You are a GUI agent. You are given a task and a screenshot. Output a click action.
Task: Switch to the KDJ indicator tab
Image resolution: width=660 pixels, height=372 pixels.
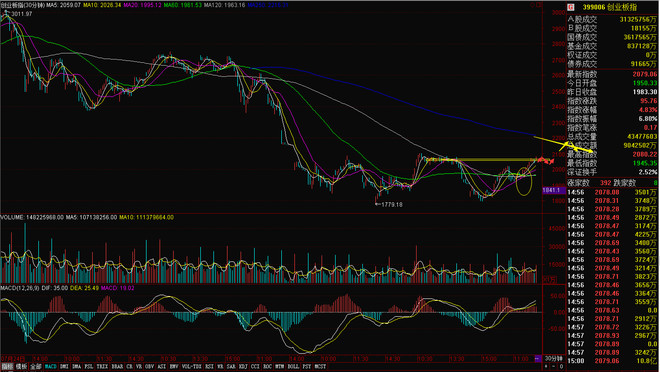click(243, 367)
